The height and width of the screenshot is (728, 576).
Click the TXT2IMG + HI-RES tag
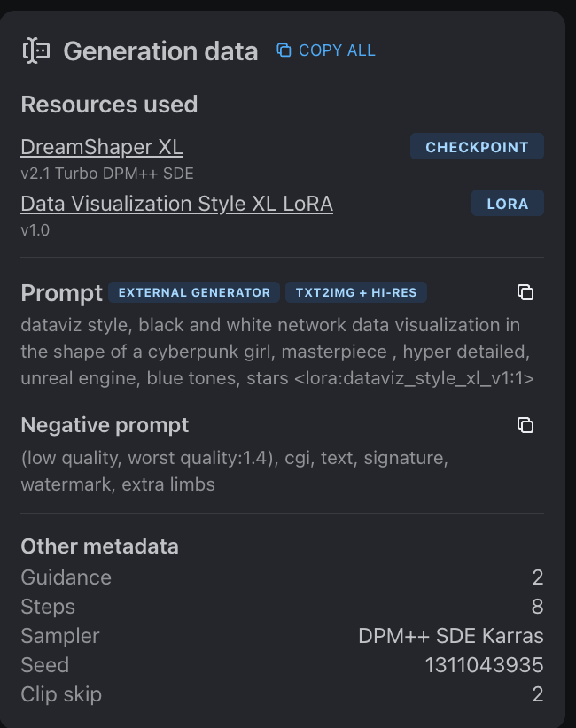356,292
